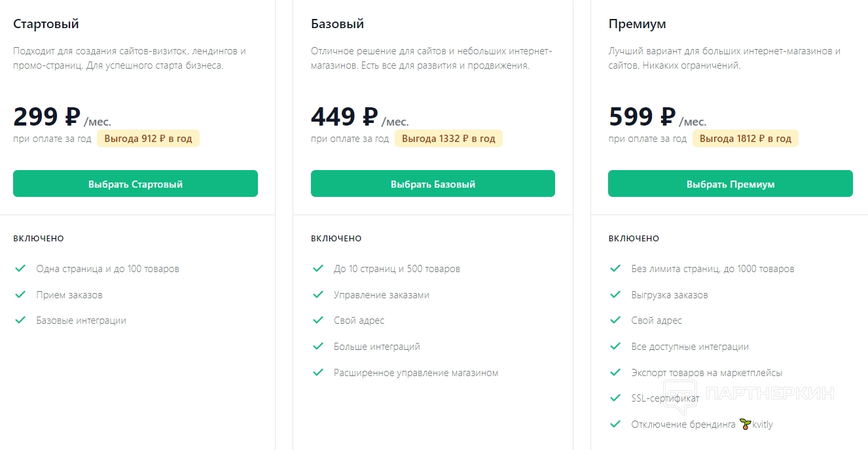This screenshot has height=450, width=868.
Task: Click the Выбрать Премиум button
Action: coord(730,184)
